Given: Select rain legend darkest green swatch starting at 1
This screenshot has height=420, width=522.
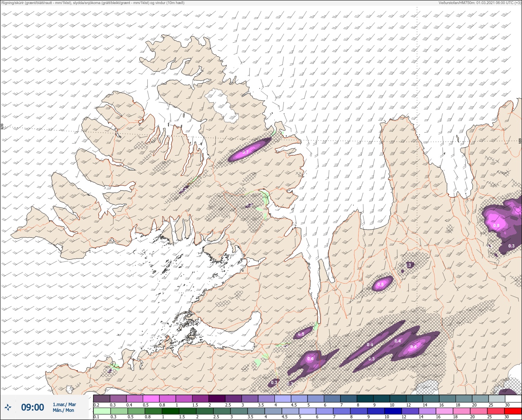Looking at the screenshot, I should [170, 411].
